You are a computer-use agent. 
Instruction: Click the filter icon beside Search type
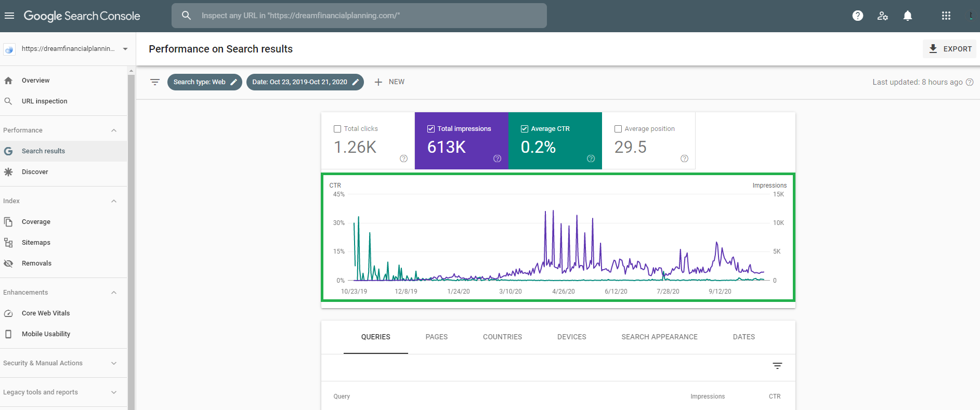[155, 82]
